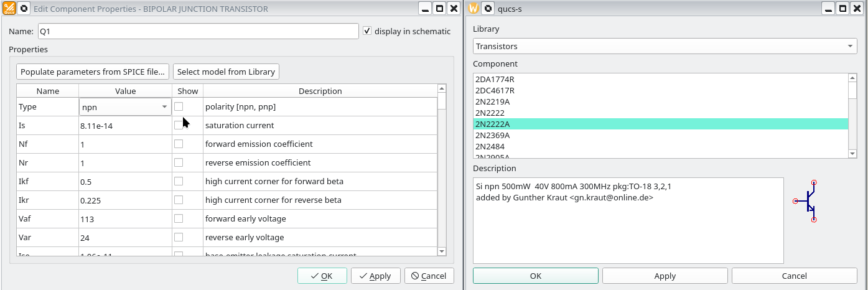The width and height of the screenshot is (868, 290).
Task: Enable Show checkbox for Vaf parameter
Action: pyautogui.click(x=179, y=218)
